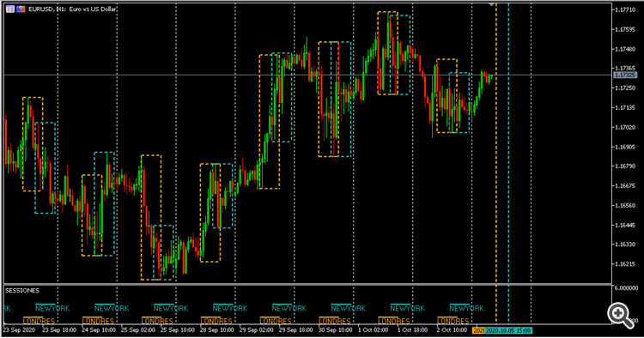Click the 1.16905 price level label
Image resolution: width=644 pixels, height=338 pixels.
[x=625, y=147]
